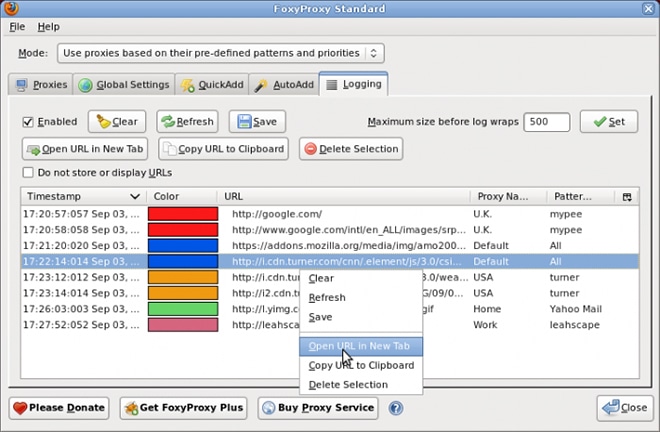Click the red color swatch for google.com
This screenshot has width=660, height=432.
pyautogui.click(x=182, y=214)
